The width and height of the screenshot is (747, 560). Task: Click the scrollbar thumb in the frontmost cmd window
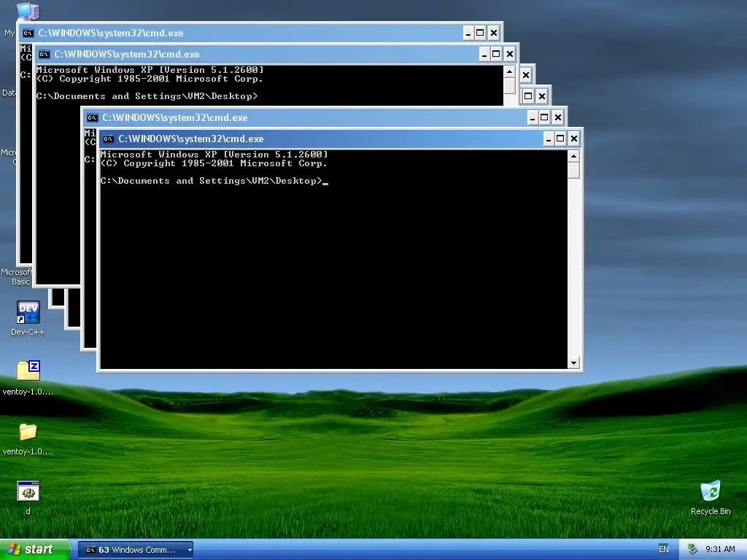pos(573,171)
